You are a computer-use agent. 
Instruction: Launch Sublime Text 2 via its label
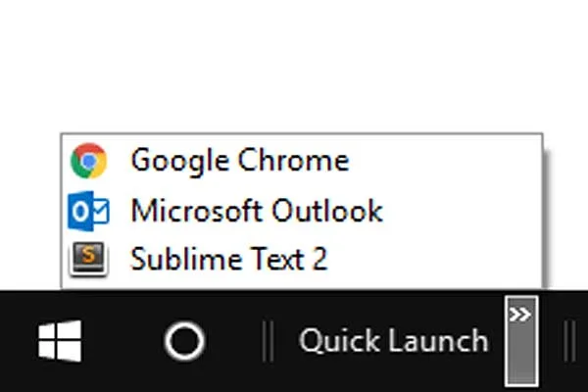coord(229,259)
